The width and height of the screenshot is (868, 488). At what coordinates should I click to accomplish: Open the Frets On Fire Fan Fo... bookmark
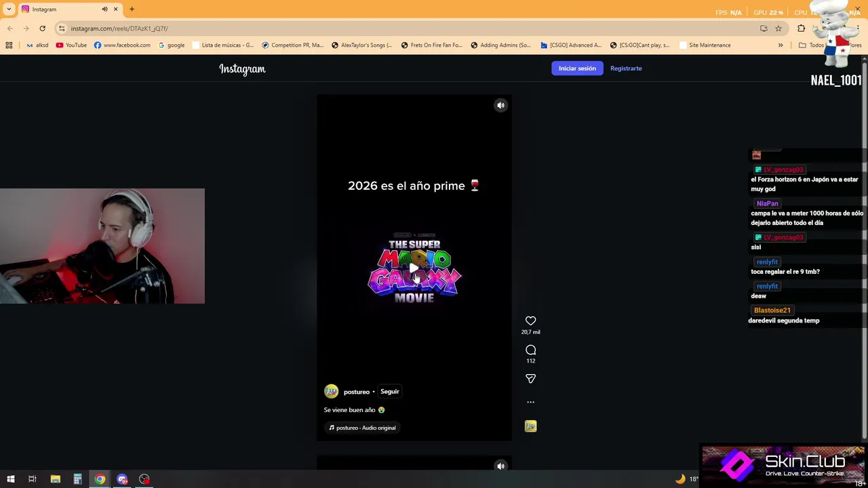[431, 45]
